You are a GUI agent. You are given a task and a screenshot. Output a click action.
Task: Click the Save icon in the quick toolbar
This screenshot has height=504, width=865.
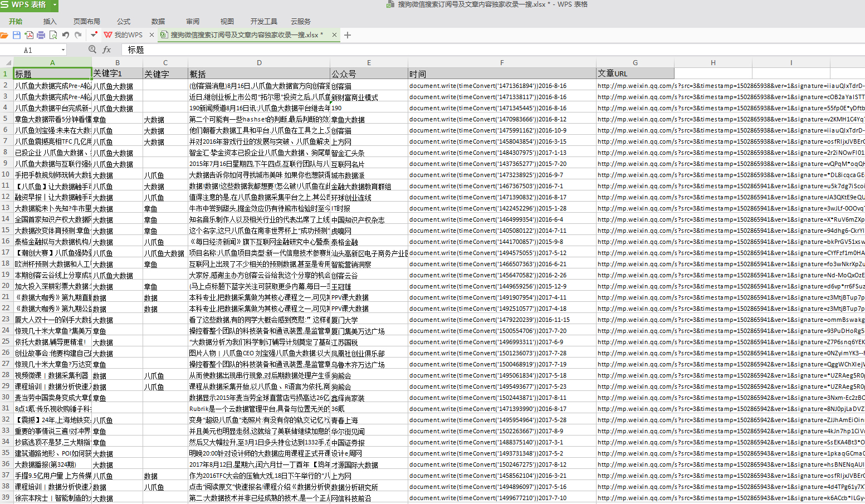click(17, 35)
